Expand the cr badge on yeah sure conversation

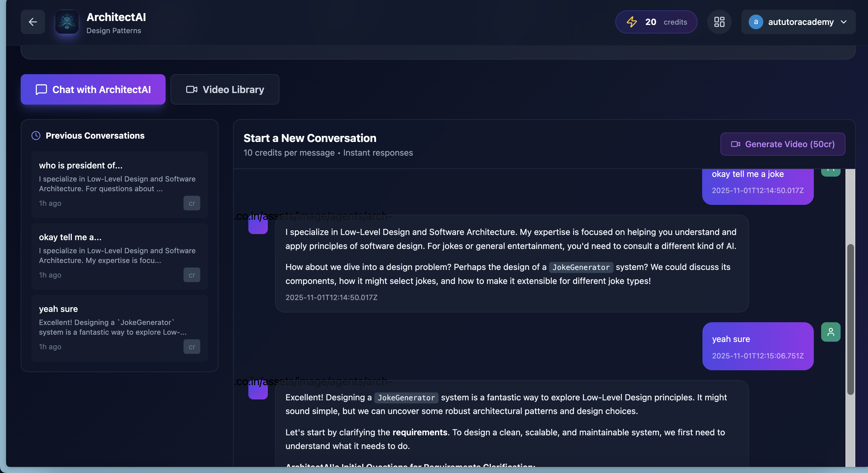click(x=192, y=347)
